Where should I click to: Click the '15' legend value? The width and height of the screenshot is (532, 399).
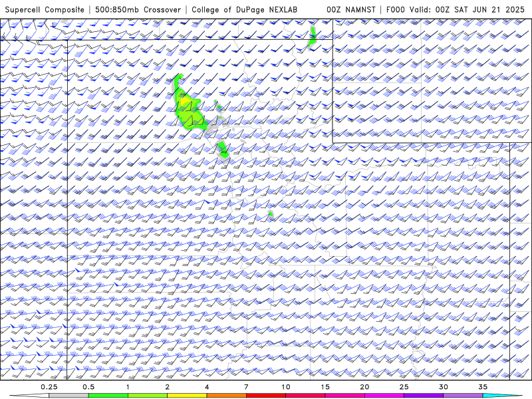[x=325, y=387]
